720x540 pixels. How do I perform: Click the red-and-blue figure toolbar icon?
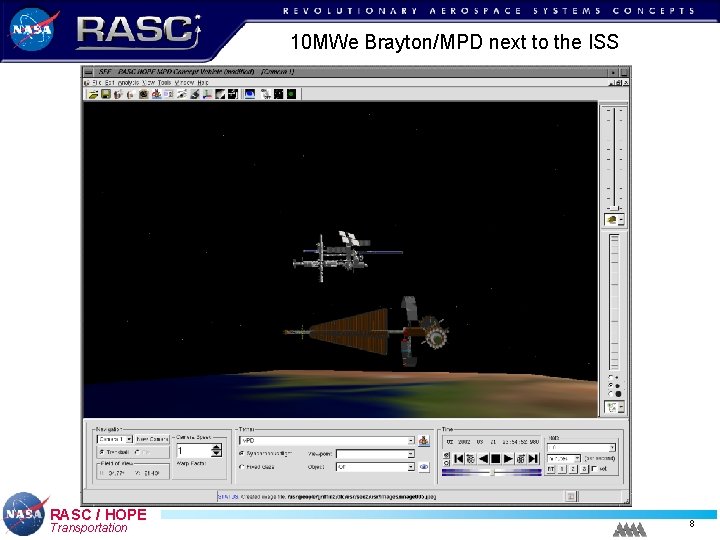coord(157,94)
